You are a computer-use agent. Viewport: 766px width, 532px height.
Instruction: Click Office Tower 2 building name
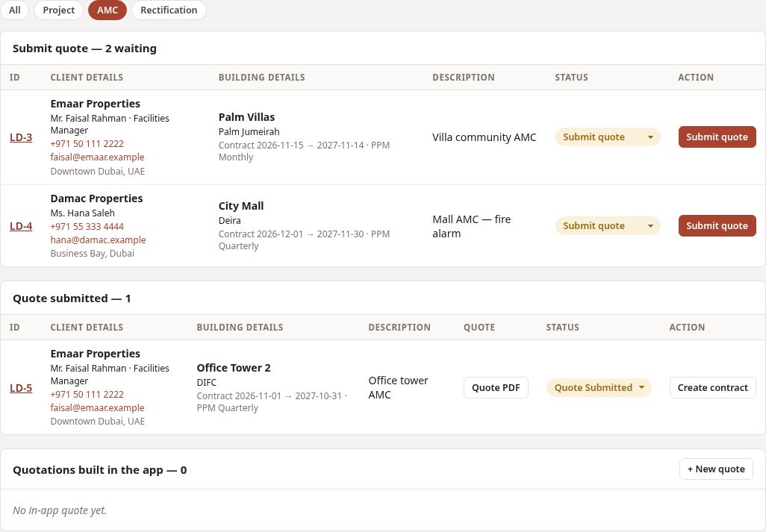234,368
